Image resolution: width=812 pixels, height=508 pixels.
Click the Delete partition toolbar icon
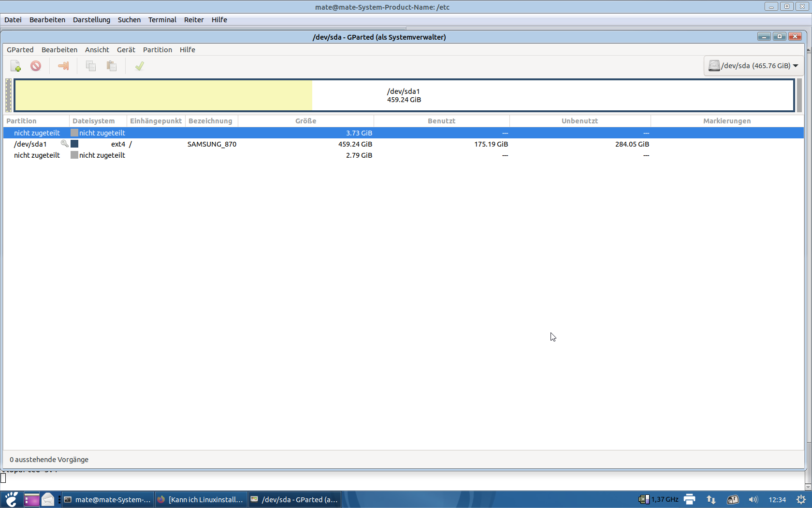pos(36,66)
